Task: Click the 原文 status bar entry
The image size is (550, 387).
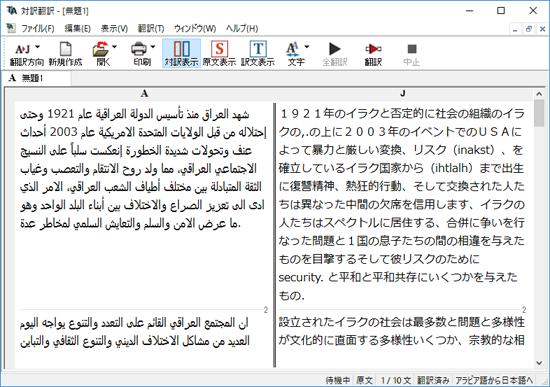Action: pos(364,380)
